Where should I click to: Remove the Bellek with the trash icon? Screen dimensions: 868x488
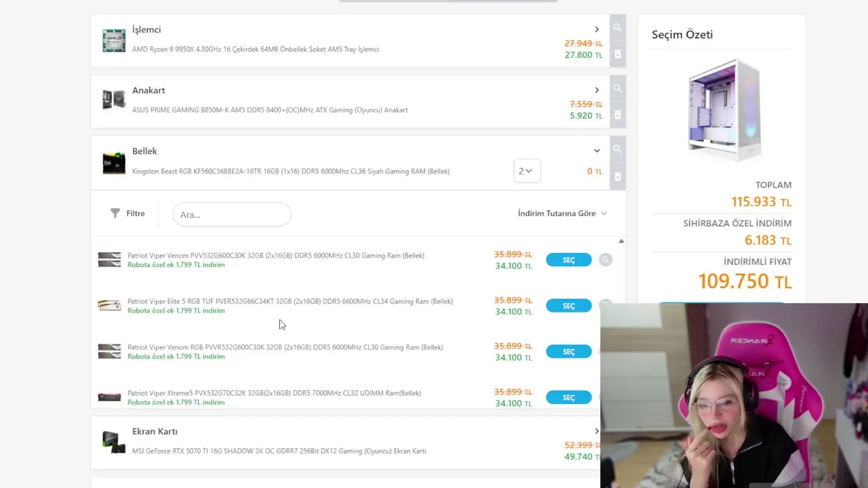point(617,177)
